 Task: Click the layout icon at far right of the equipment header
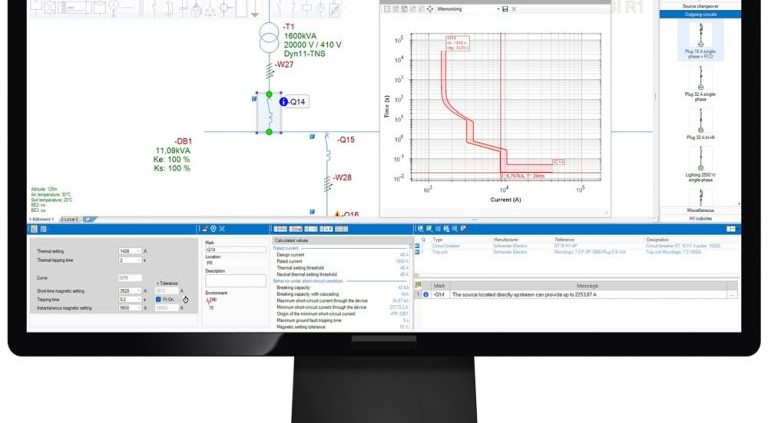coord(731,229)
